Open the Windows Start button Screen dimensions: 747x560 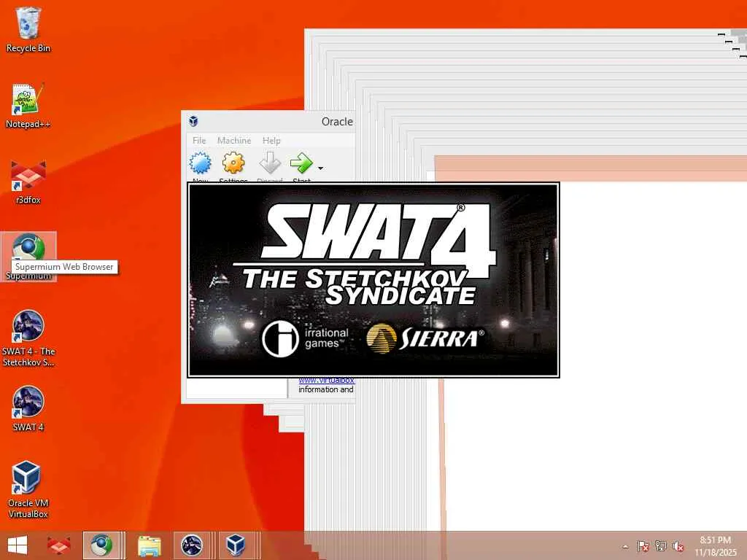coord(18,545)
